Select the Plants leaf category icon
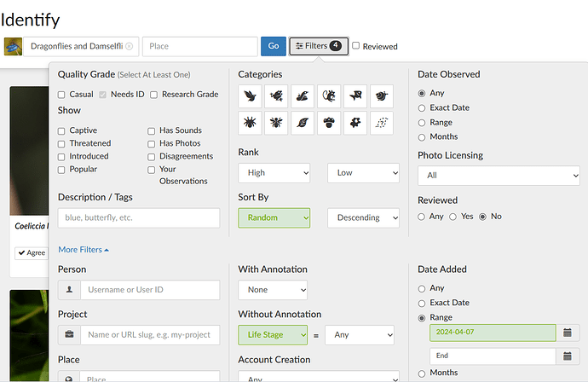 [303, 124]
